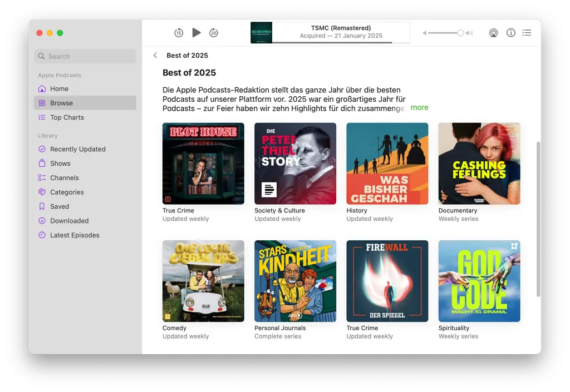Open the Up Next queue list
The width and height of the screenshot is (570, 392).
(x=527, y=33)
